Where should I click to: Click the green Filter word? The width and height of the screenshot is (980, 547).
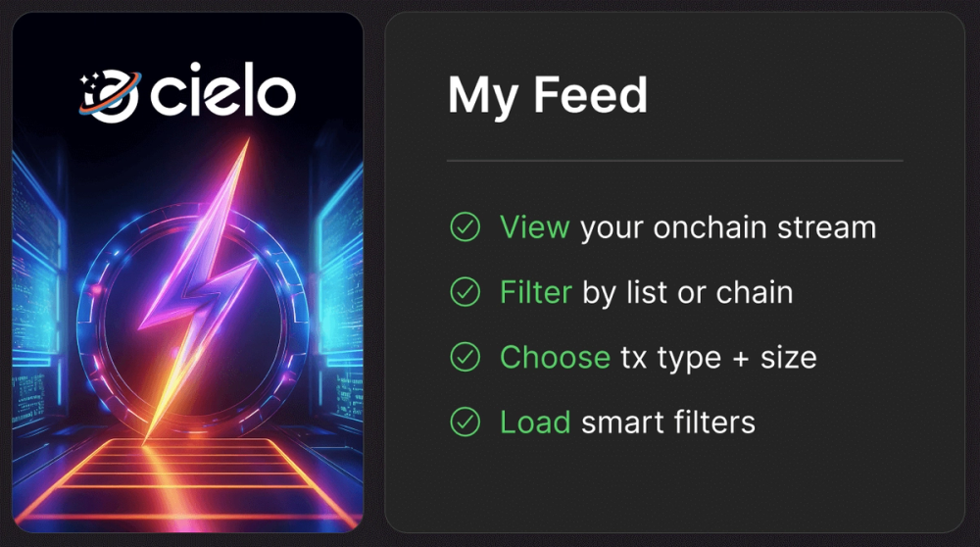tap(536, 292)
